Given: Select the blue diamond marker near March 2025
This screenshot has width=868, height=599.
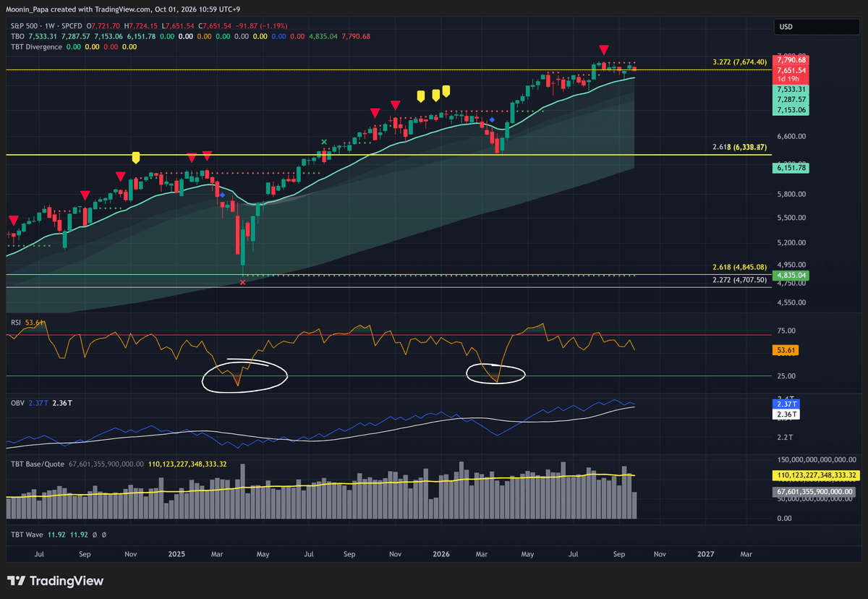Looking at the screenshot, I should [x=223, y=195].
